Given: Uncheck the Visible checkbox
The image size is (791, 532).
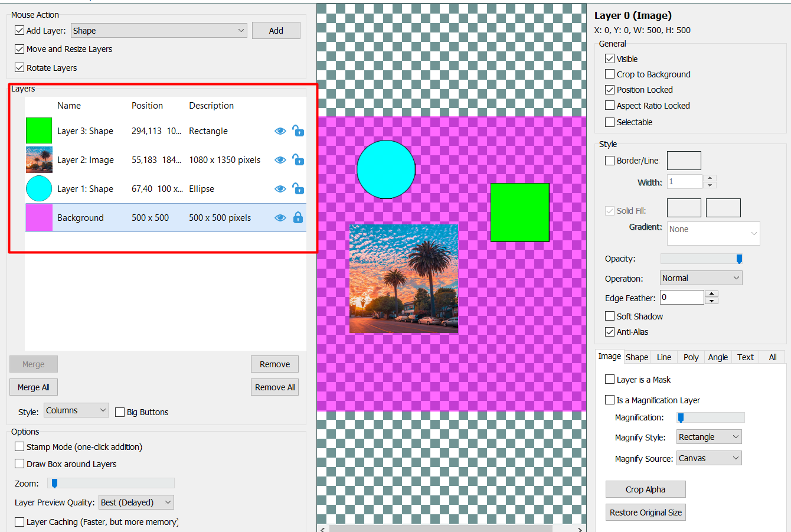Looking at the screenshot, I should point(610,58).
